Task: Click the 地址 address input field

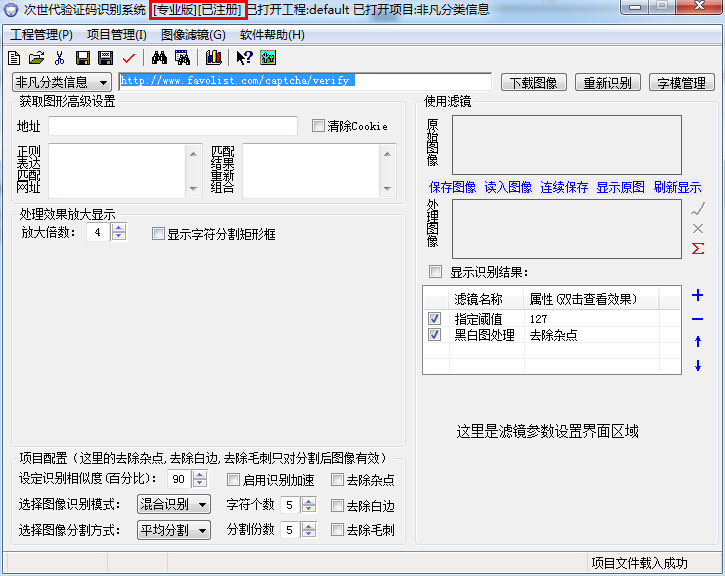Action: click(173, 126)
